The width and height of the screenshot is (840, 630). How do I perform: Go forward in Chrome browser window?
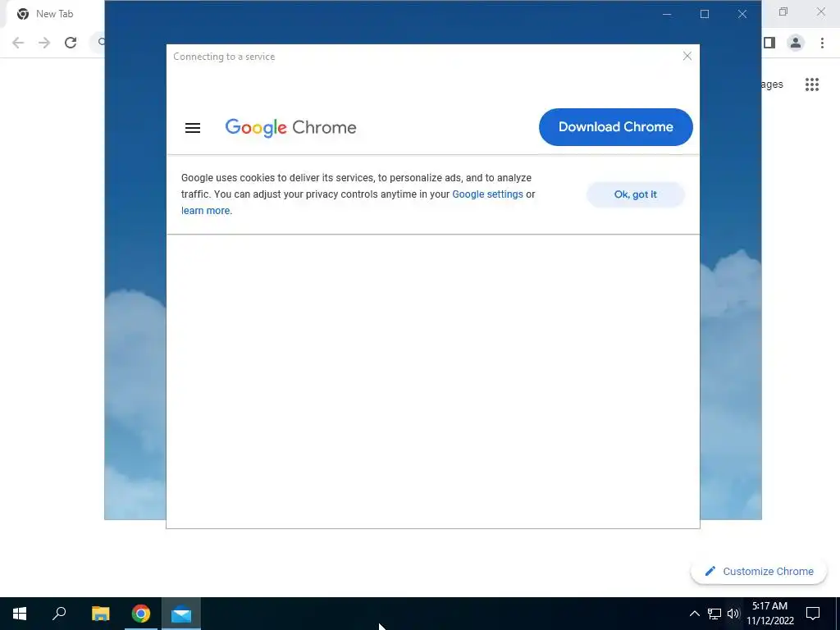tap(44, 43)
